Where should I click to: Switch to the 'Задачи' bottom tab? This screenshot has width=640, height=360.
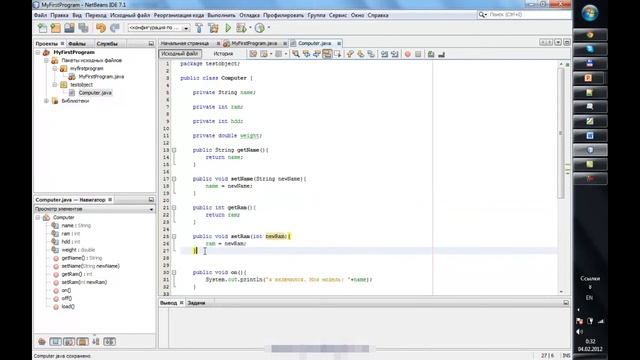pos(196,303)
